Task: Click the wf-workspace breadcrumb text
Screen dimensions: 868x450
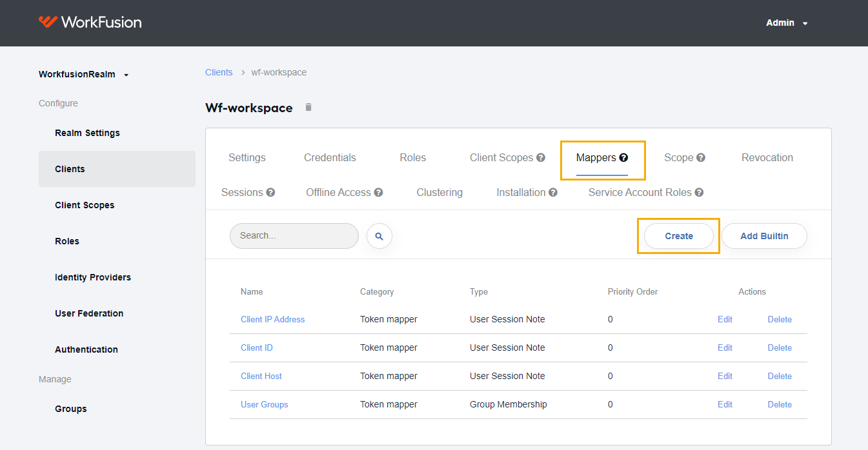Action: click(x=279, y=72)
